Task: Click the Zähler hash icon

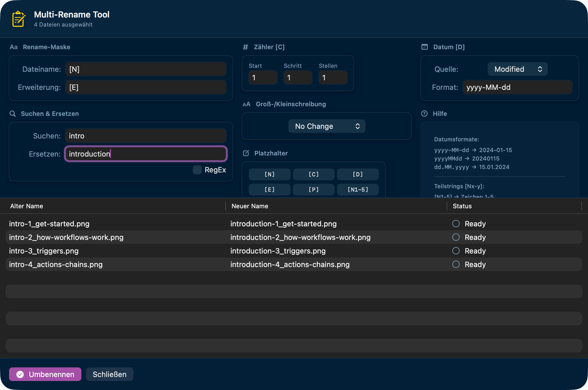Action: (245, 47)
